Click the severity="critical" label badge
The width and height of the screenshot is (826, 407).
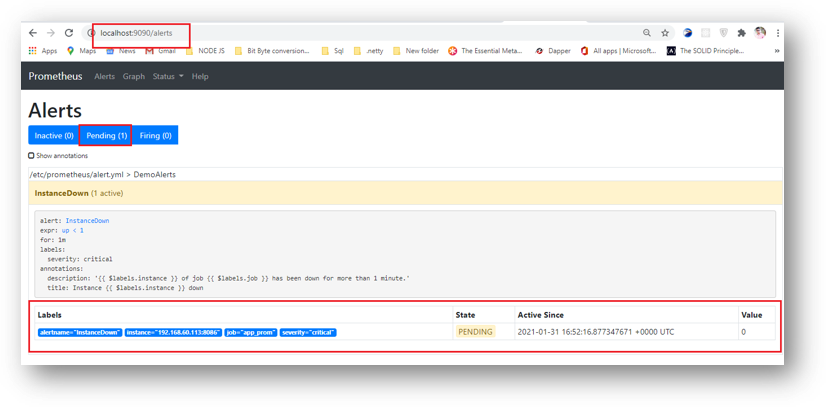(x=308, y=332)
